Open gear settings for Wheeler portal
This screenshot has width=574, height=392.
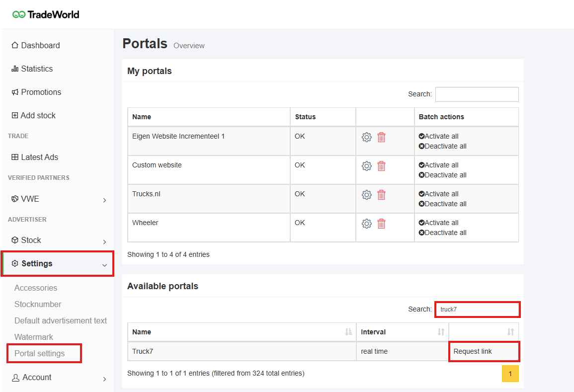366,224
